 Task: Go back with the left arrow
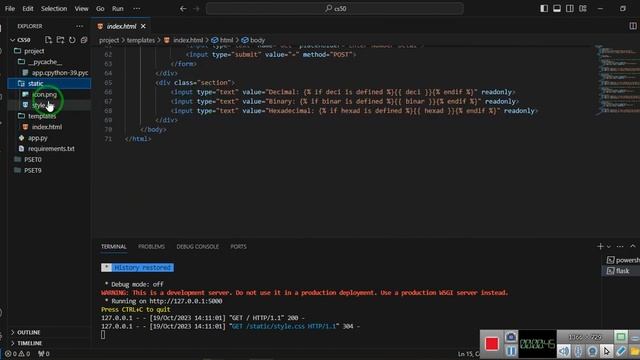[183, 8]
